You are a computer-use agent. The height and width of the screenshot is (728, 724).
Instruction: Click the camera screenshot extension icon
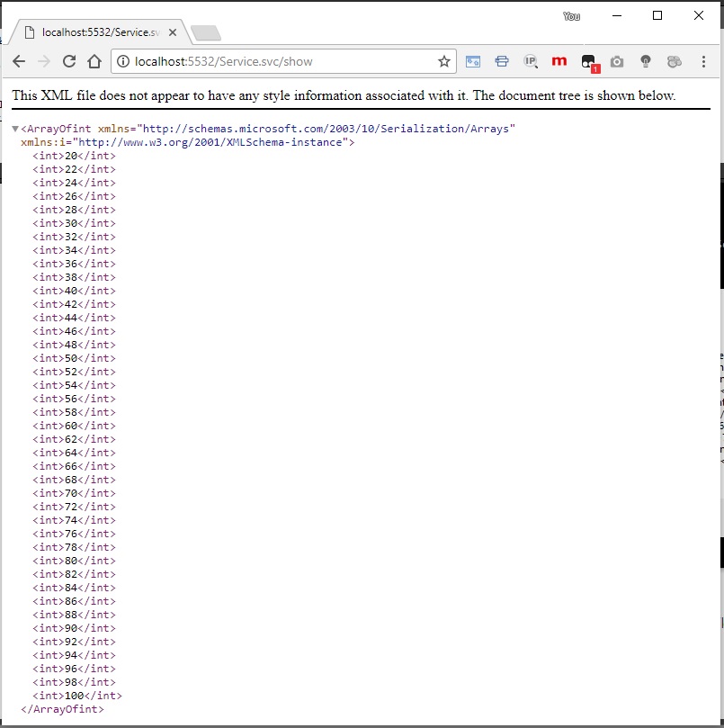(x=617, y=62)
